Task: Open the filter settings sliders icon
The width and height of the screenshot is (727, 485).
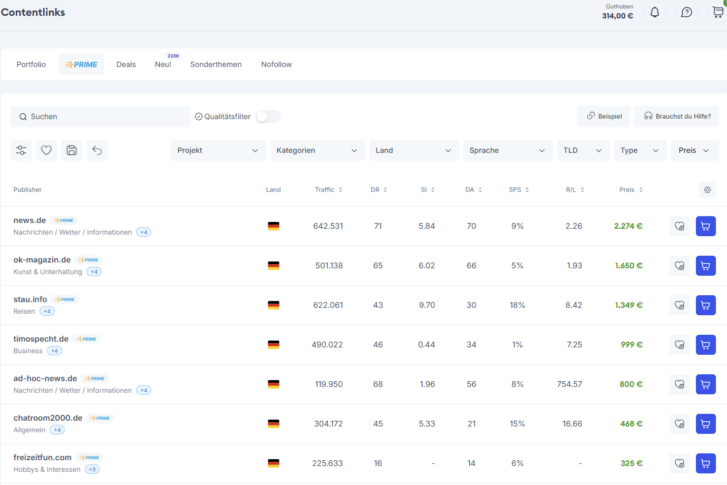Action: click(x=21, y=150)
